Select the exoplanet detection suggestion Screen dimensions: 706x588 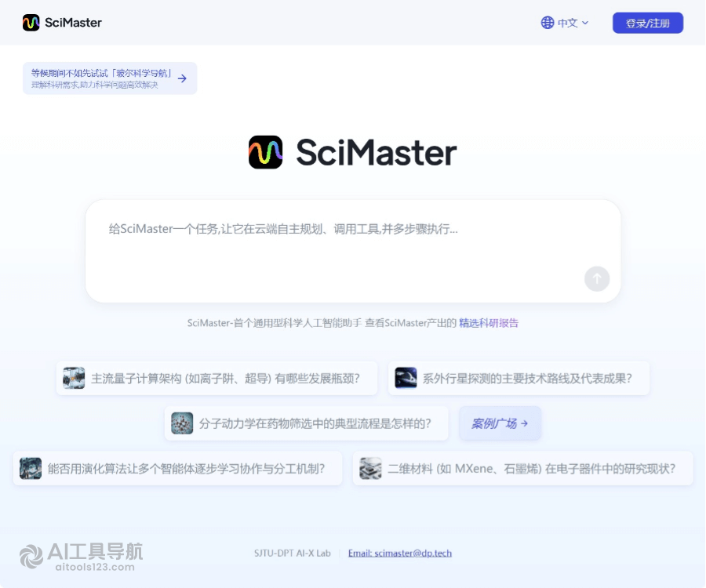[x=519, y=379]
